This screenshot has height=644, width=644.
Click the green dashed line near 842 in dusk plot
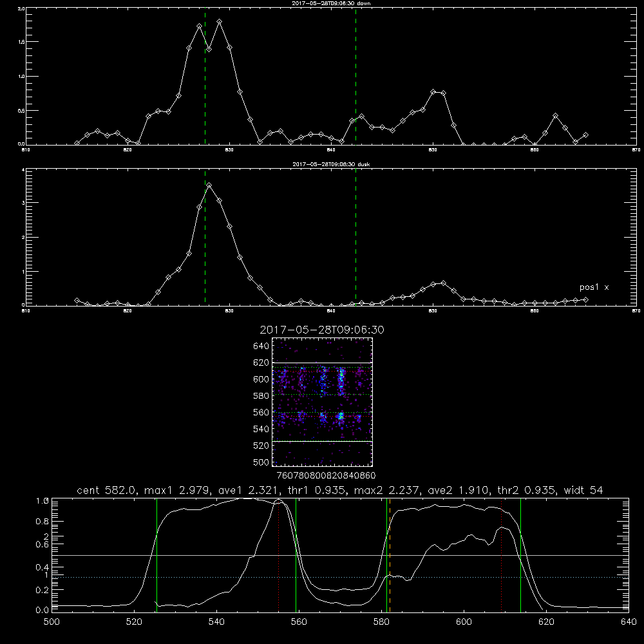click(355, 238)
